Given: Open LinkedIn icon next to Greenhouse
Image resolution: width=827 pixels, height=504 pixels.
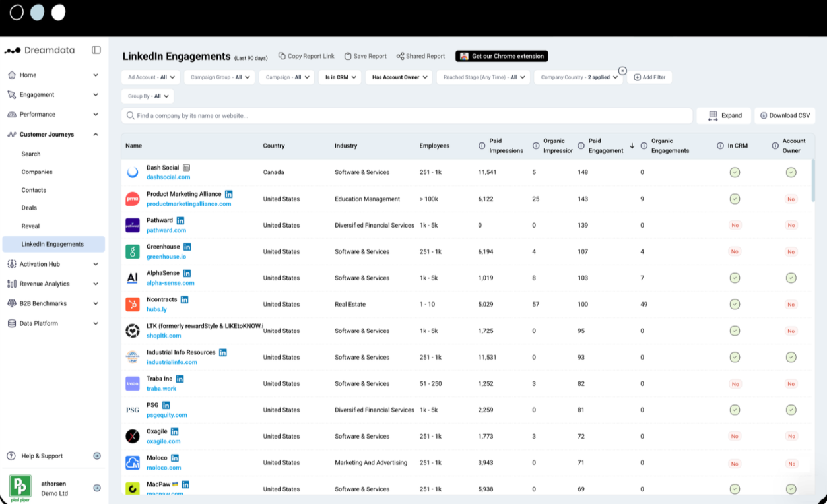Looking at the screenshot, I should 187,247.
